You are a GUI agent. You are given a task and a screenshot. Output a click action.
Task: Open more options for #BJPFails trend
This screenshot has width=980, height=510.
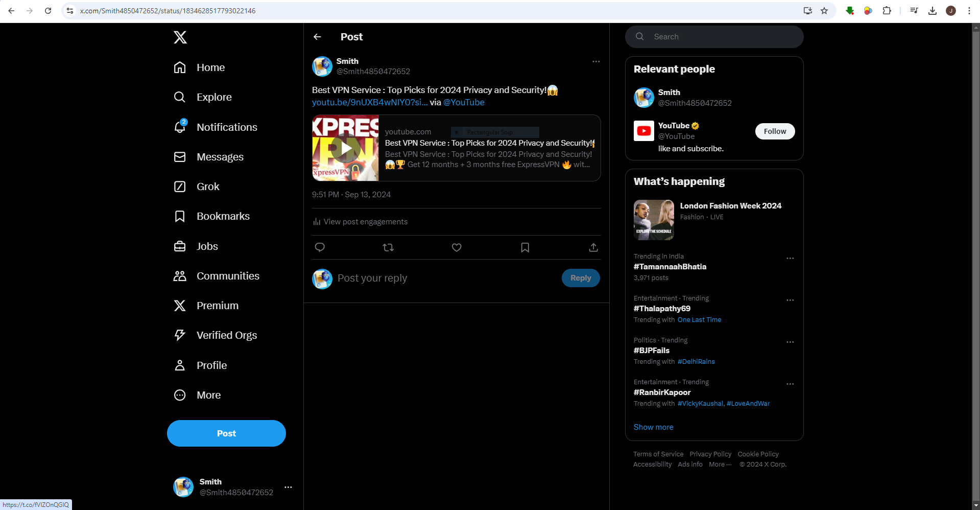coord(790,342)
